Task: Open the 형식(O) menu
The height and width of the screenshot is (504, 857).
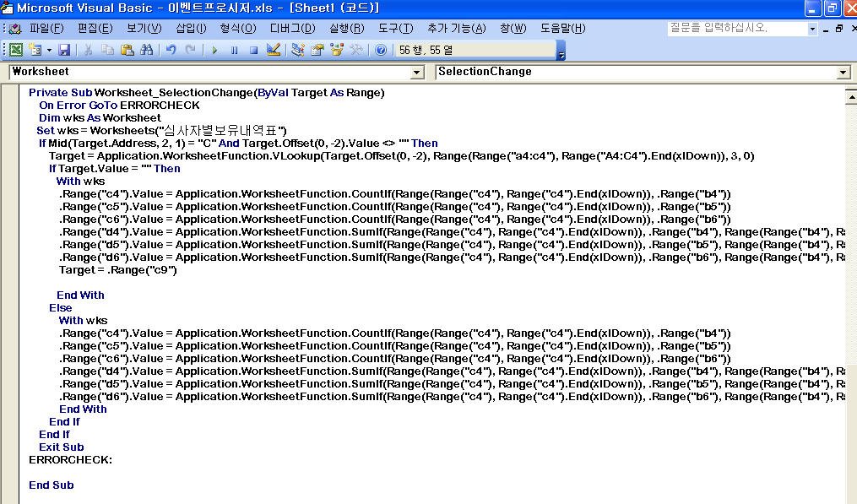Action: click(238, 29)
